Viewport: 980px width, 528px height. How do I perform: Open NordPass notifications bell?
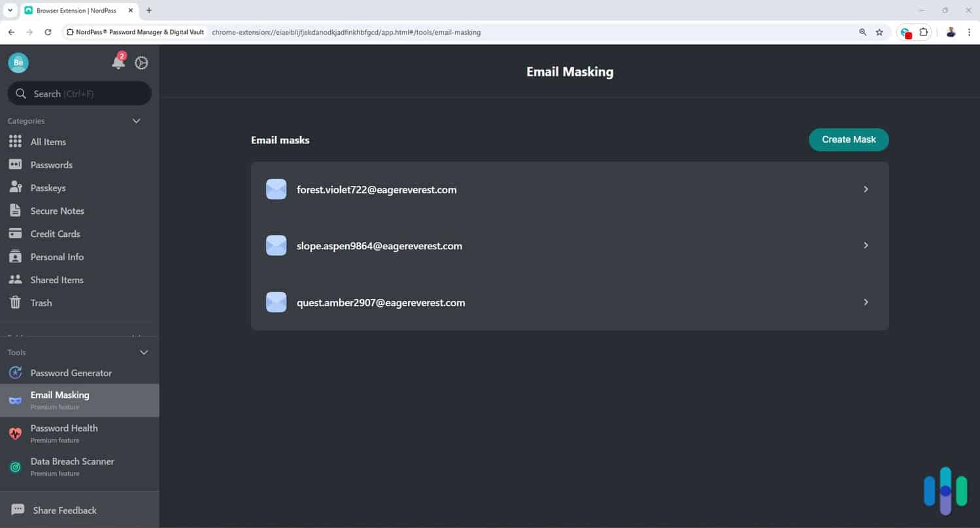pyautogui.click(x=118, y=63)
